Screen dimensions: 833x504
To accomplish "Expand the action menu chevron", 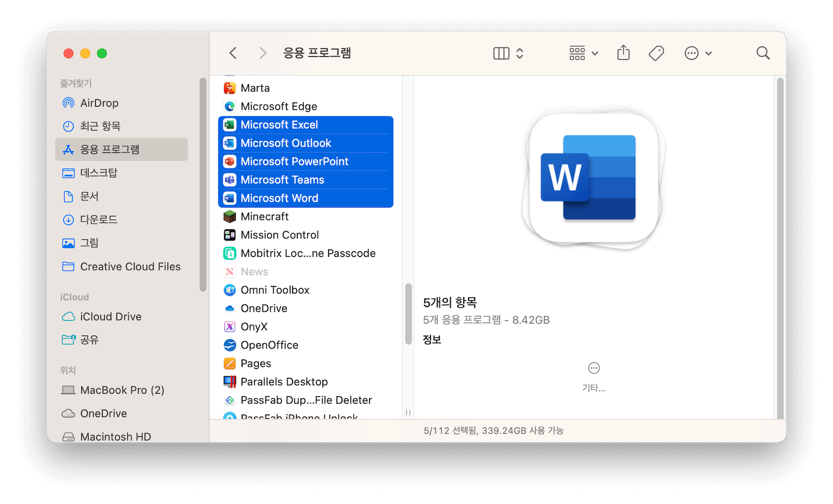I will click(709, 54).
